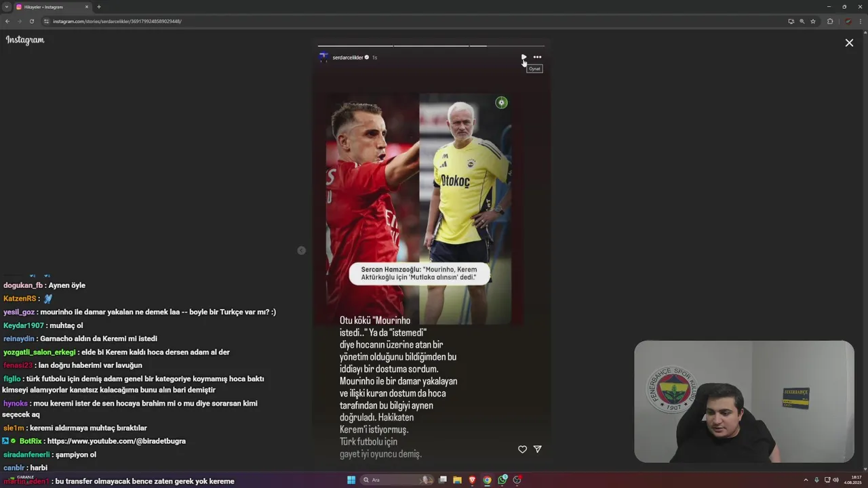Like the story with the heart icon
This screenshot has height=488, width=868.
[522, 449]
